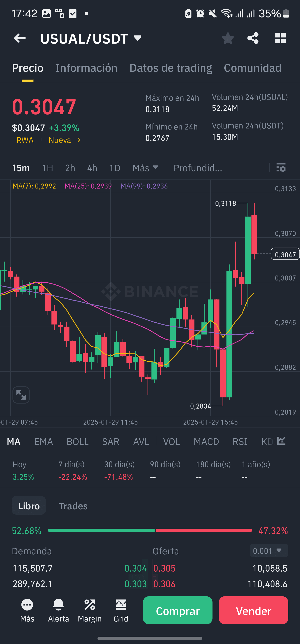Tap the back arrow icon
300x644 pixels.
click(20, 38)
